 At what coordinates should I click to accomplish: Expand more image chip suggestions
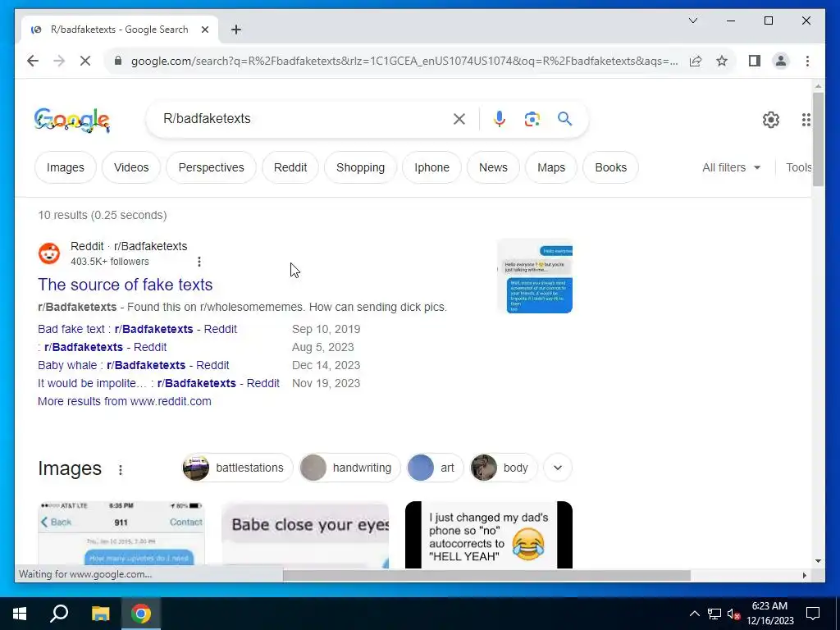558,468
